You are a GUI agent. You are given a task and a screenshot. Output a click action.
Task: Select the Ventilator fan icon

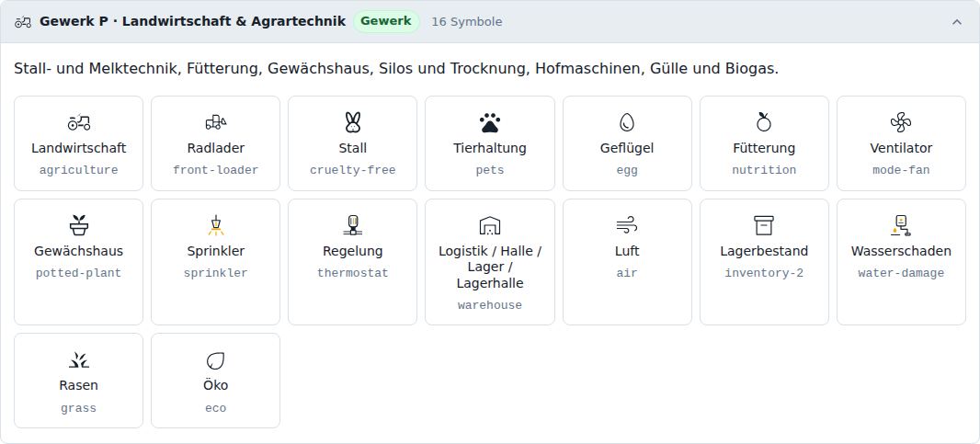(x=901, y=122)
